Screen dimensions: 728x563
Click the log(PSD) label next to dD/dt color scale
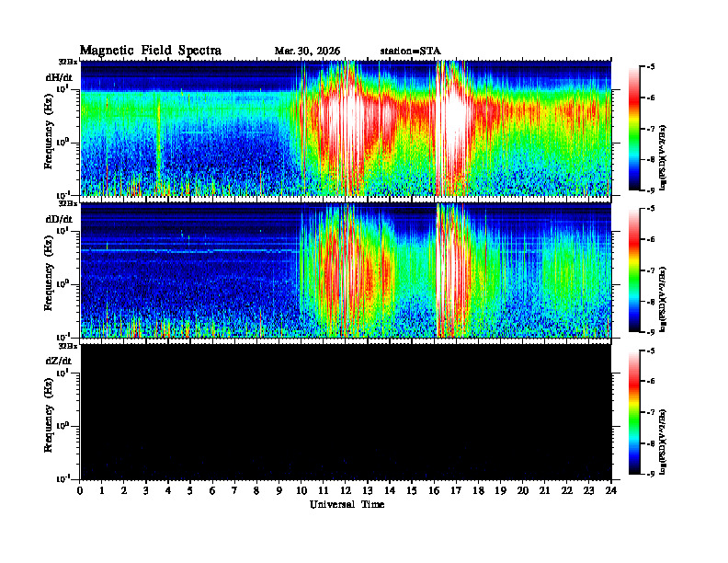pyautogui.click(x=663, y=299)
